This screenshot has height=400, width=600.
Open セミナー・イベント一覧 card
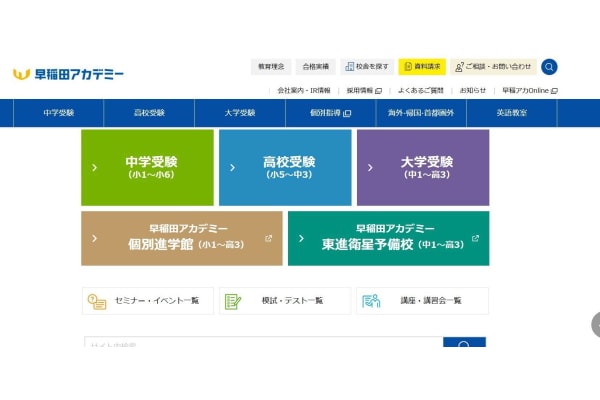pyautogui.click(x=148, y=301)
